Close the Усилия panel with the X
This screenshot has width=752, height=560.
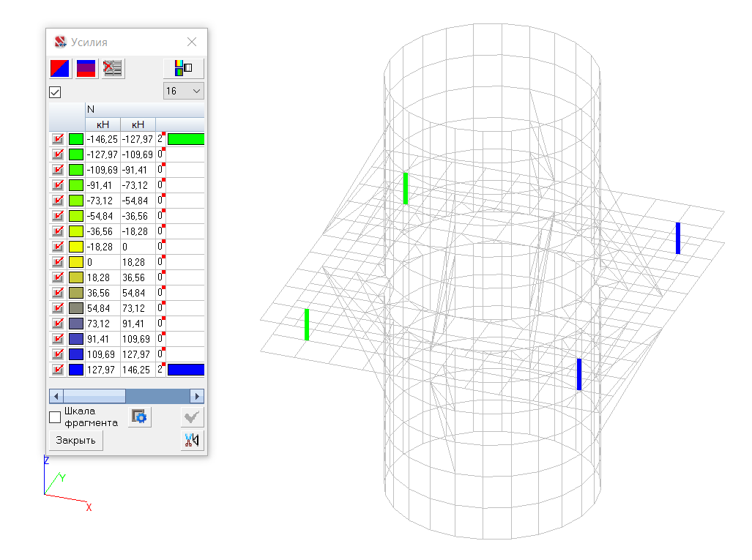click(x=192, y=42)
